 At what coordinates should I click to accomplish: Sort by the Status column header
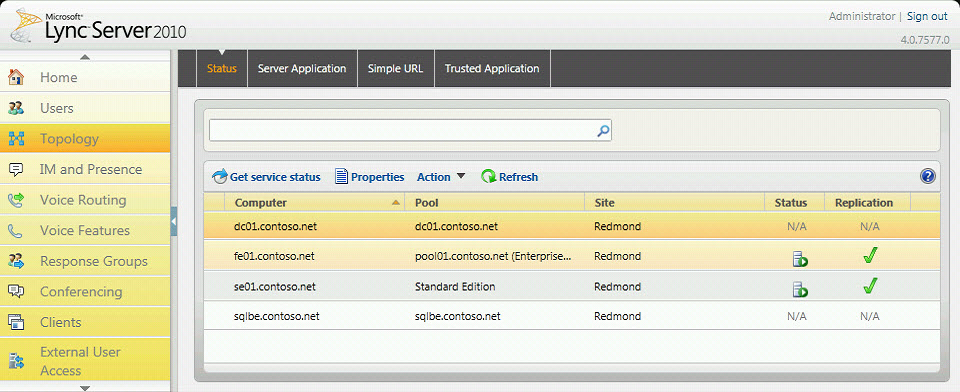click(x=795, y=203)
